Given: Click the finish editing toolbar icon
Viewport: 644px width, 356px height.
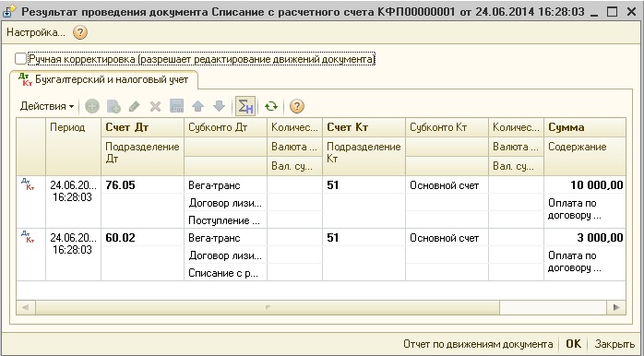Looking at the screenshot, I should [176, 106].
